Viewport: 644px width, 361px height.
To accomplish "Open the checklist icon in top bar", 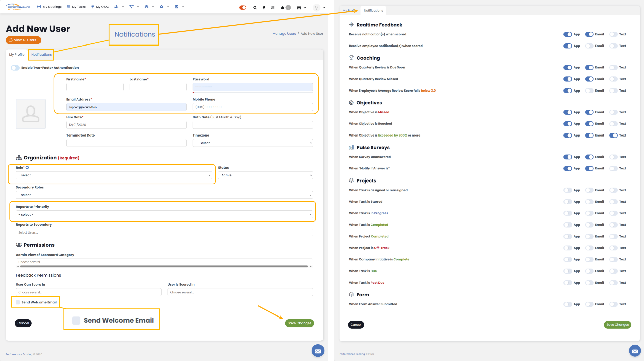I will click(273, 8).
